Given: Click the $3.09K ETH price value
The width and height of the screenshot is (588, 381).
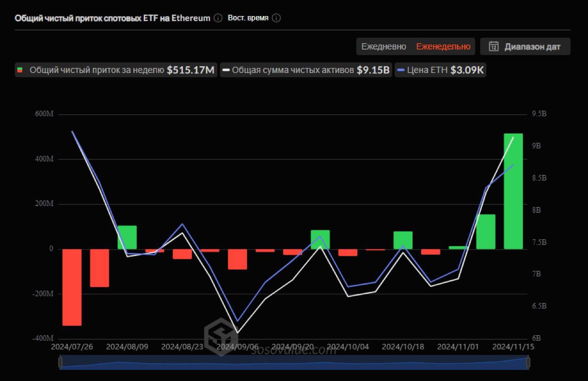Looking at the screenshot, I should 467,70.
